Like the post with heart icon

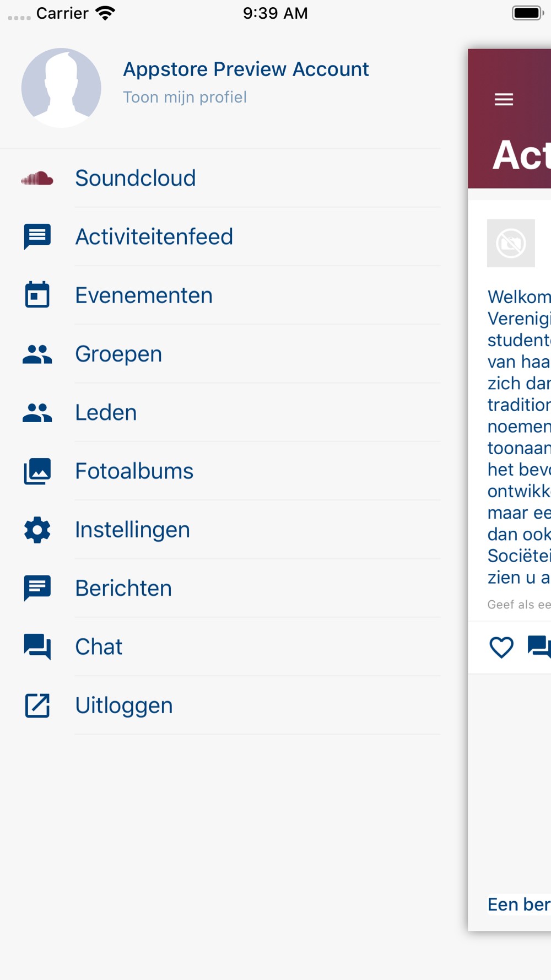click(x=501, y=647)
